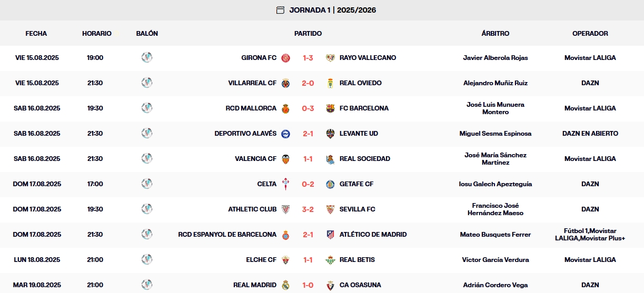Select the RCD Mallorca team name
The image size is (644, 293).
(251, 108)
